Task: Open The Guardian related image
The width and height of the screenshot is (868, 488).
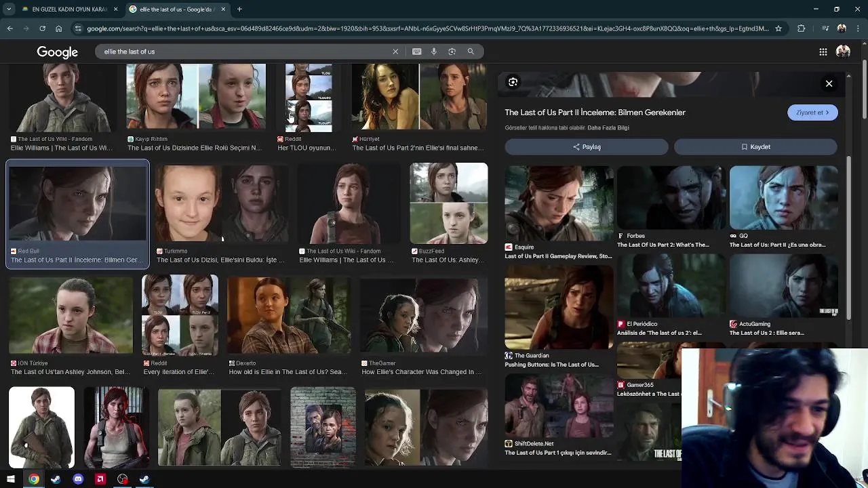Action: point(559,307)
